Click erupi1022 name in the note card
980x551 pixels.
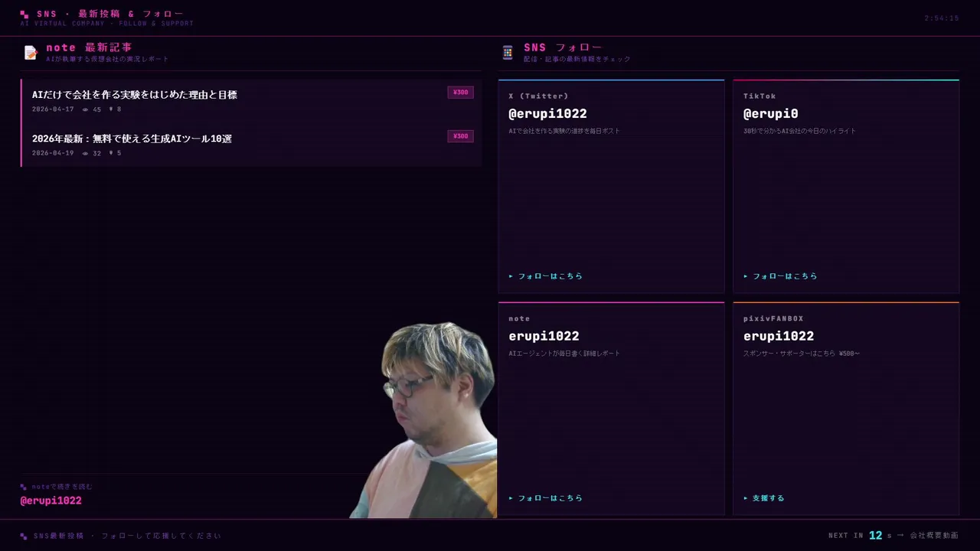pos(544,336)
